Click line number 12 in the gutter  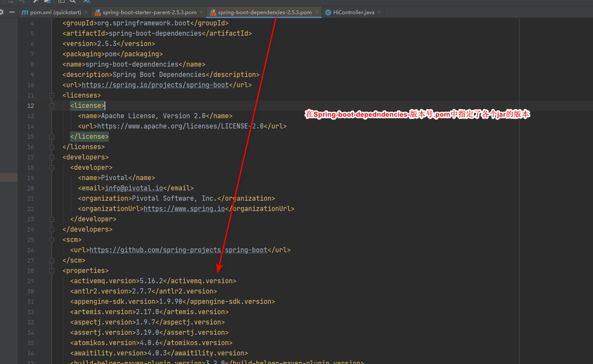pyautogui.click(x=31, y=106)
